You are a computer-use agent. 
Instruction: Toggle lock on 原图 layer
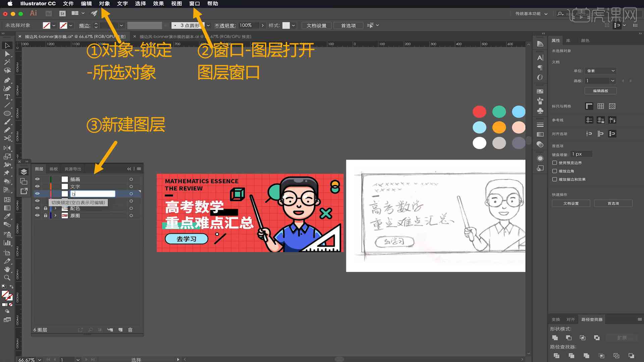(x=45, y=215)
